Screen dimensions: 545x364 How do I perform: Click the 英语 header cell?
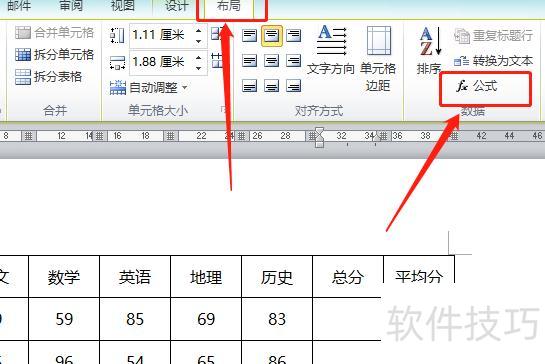click(x=135, y=277)
